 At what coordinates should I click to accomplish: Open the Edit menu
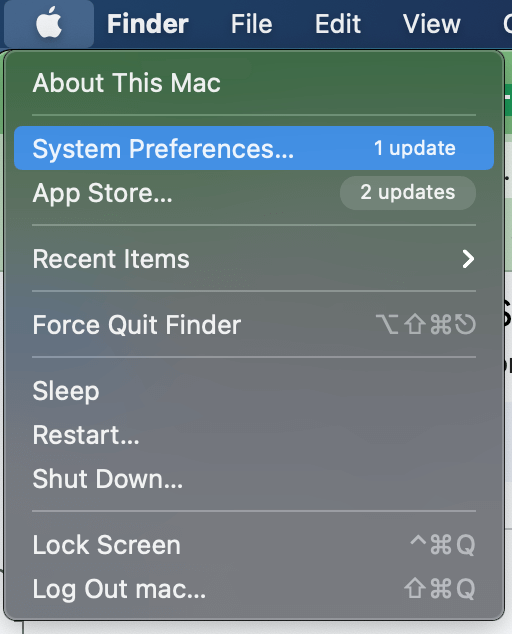(338, 24)
